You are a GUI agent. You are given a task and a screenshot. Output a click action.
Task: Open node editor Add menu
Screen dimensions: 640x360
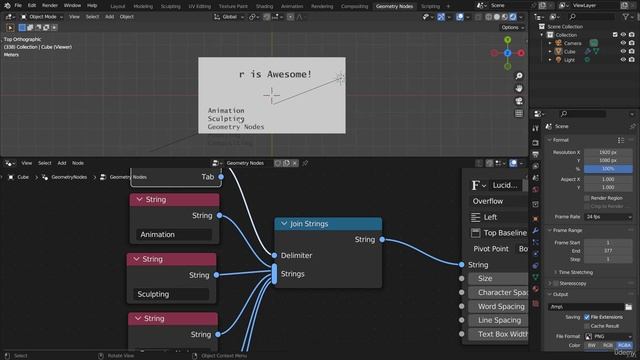[62, 163]
